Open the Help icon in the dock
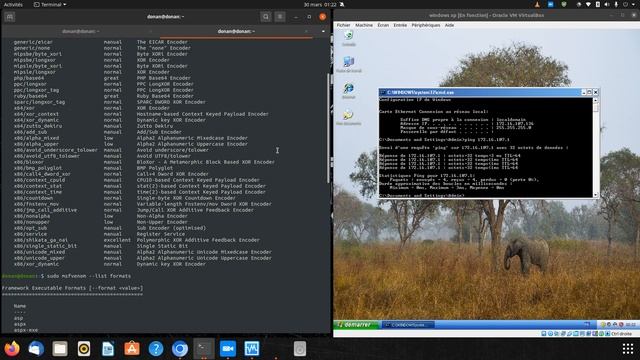 coord(156,349)
